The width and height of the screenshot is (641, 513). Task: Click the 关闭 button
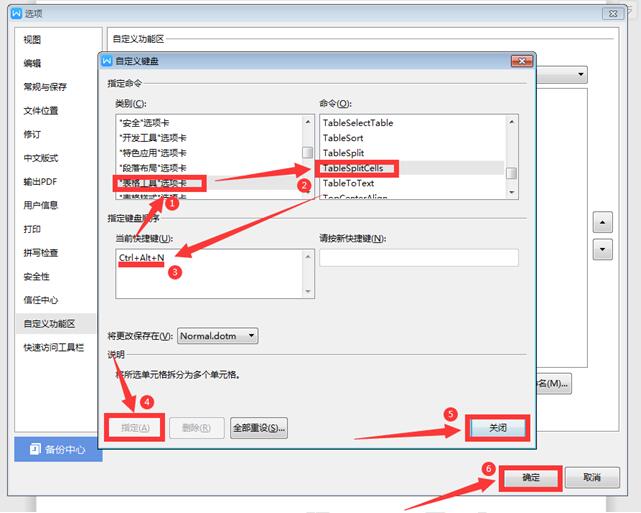click(x=498, y=428)
